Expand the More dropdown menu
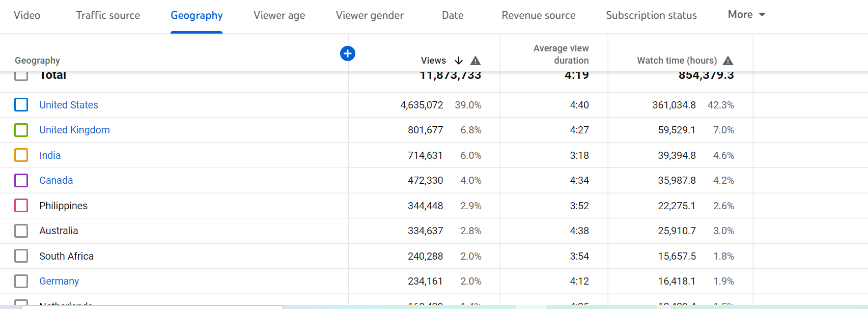 click(x=746, y=15)
